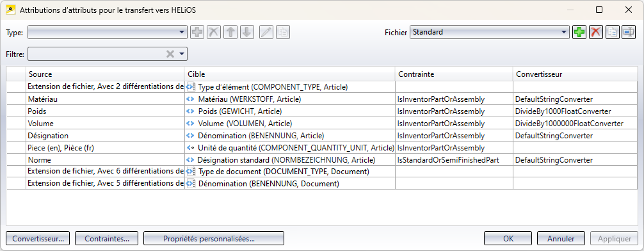The height and width of the screenshot is (251, 644).
Task: Expand the Fichier Standard dropdown
Action: (490, 32)
